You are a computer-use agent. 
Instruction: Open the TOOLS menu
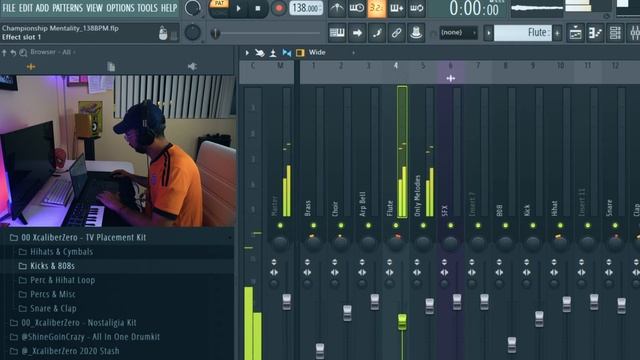coord(147,8)
